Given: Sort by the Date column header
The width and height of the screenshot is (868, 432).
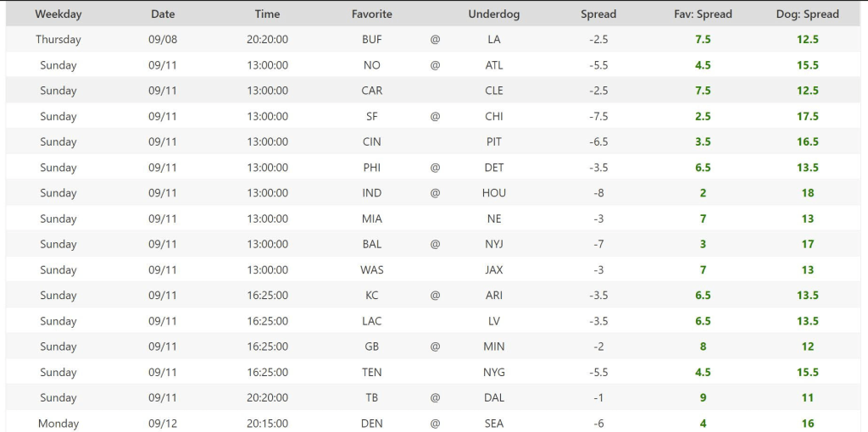Looking at the screenshot, I should (163, 14).
